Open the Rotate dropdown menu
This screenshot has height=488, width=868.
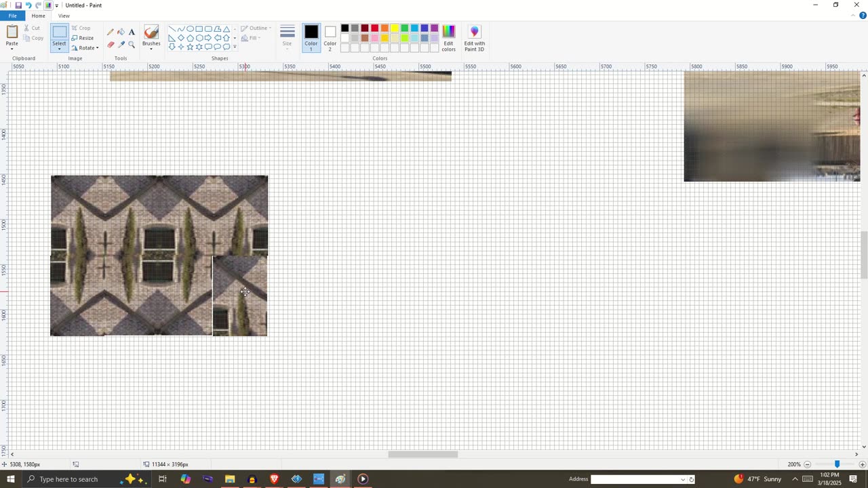85,47
